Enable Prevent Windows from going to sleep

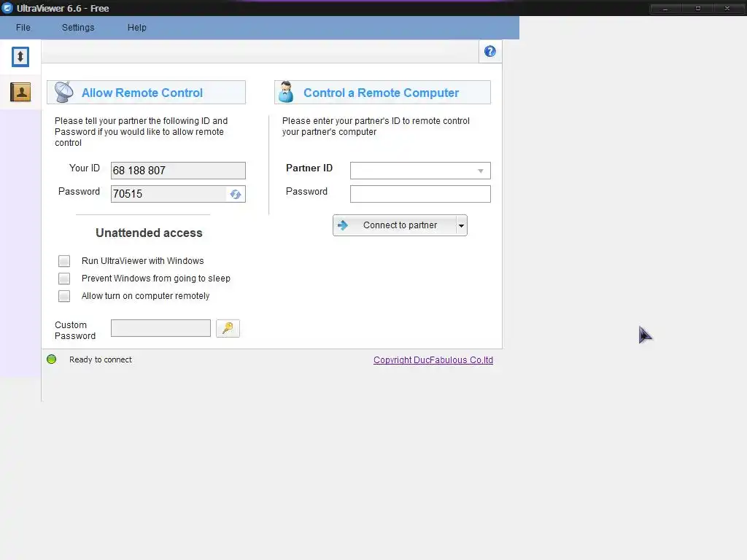pyautogui.click(x=64, y=279)
